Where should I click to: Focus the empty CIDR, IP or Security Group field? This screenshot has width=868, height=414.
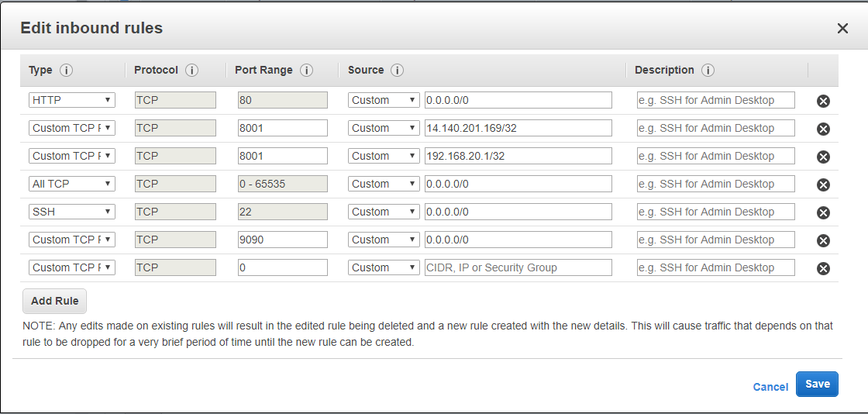tap(518, 267)
